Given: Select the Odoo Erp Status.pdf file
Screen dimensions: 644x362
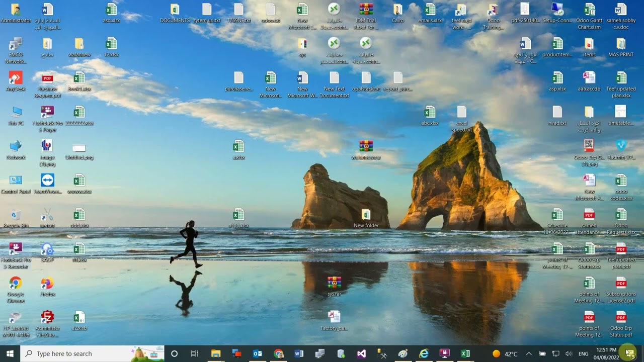Looking at the screenshot, I should 621,324.
